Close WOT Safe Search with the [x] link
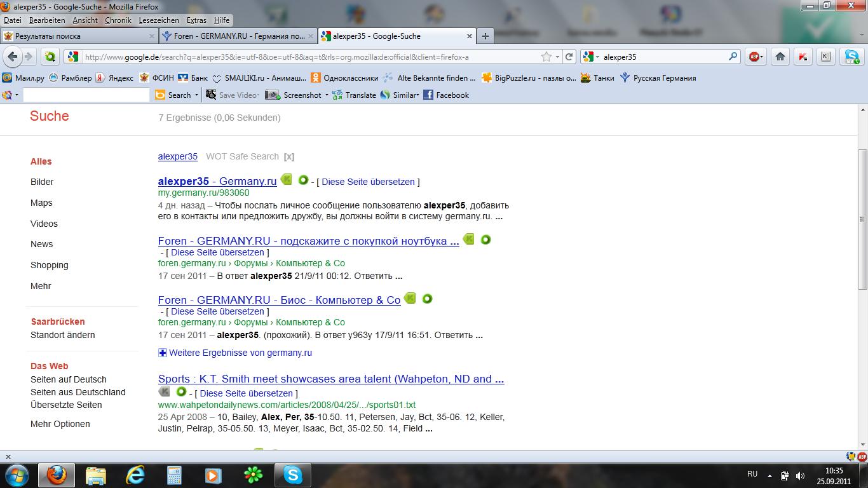Image resolution: width=868 pixels, height=488 pixels. [x=289, y=156]
